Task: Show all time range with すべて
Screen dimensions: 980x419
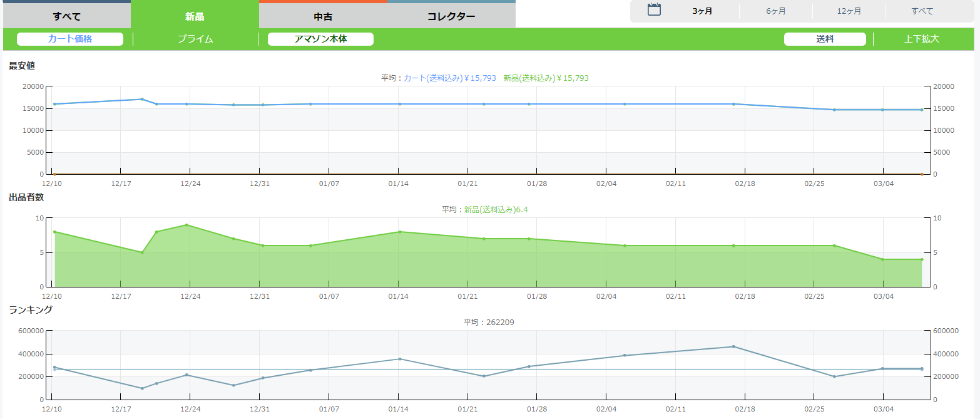Action: (922, 11)
